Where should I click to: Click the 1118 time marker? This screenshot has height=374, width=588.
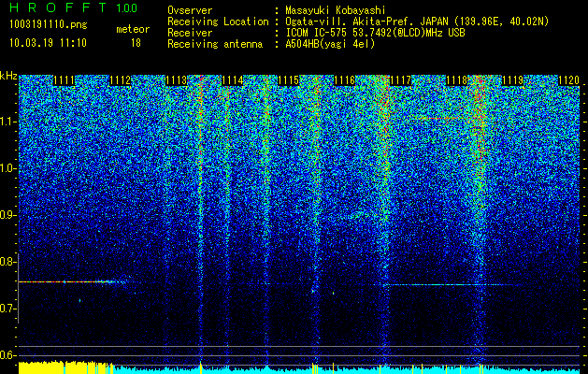coord(457,80)
